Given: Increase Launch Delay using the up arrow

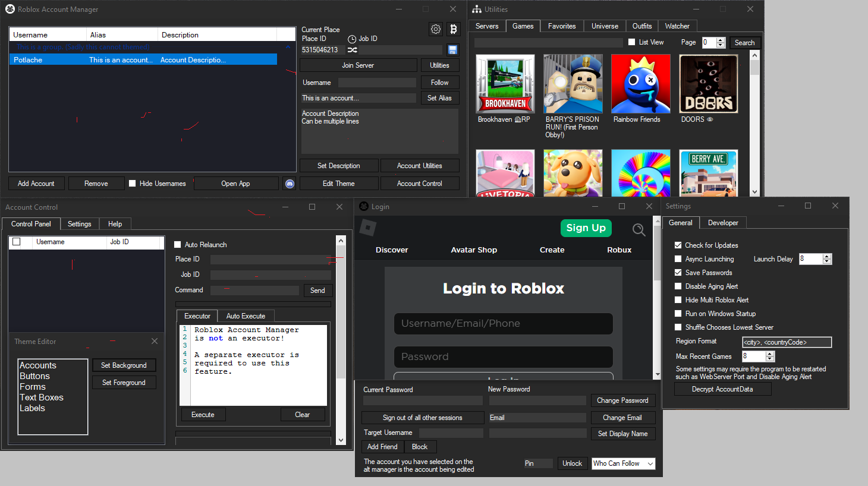Looking at the screenshot, I should [x=825, y=256].
